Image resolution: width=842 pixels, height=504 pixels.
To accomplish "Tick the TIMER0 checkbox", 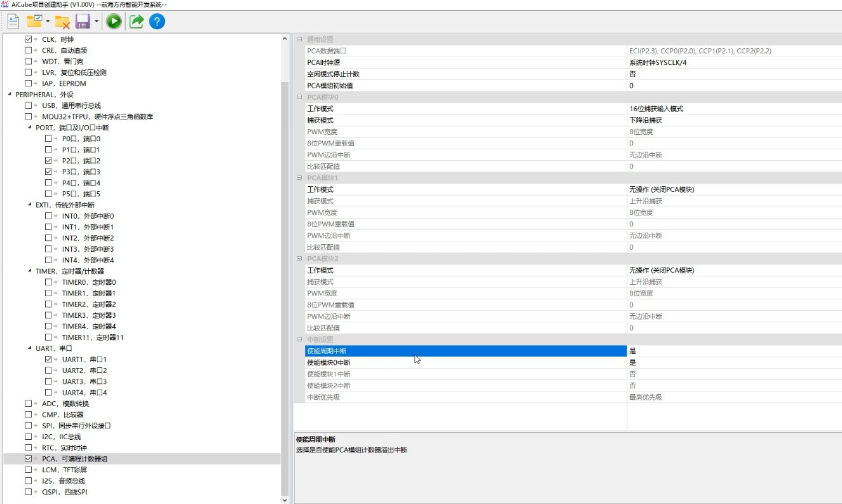I will 48,282.
